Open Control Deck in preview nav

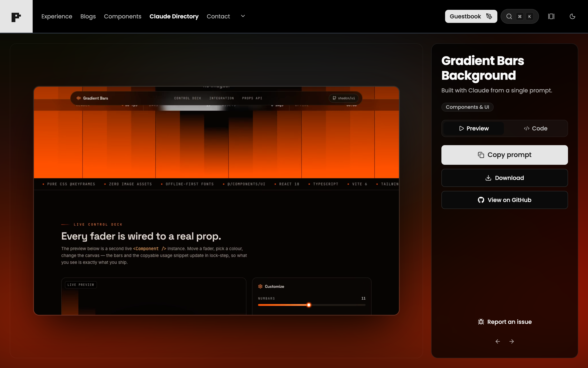(188, 98)
